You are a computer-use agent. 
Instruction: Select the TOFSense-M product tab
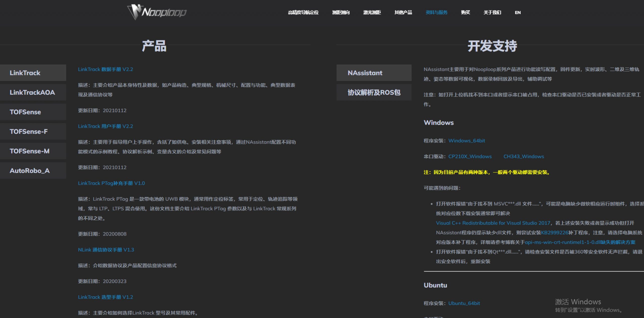click(33, 151)
